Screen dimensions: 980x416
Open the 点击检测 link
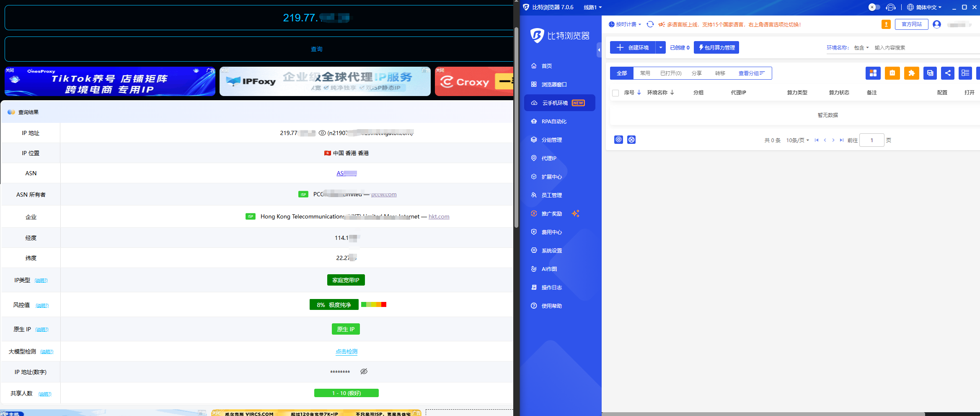click(346, 351)
